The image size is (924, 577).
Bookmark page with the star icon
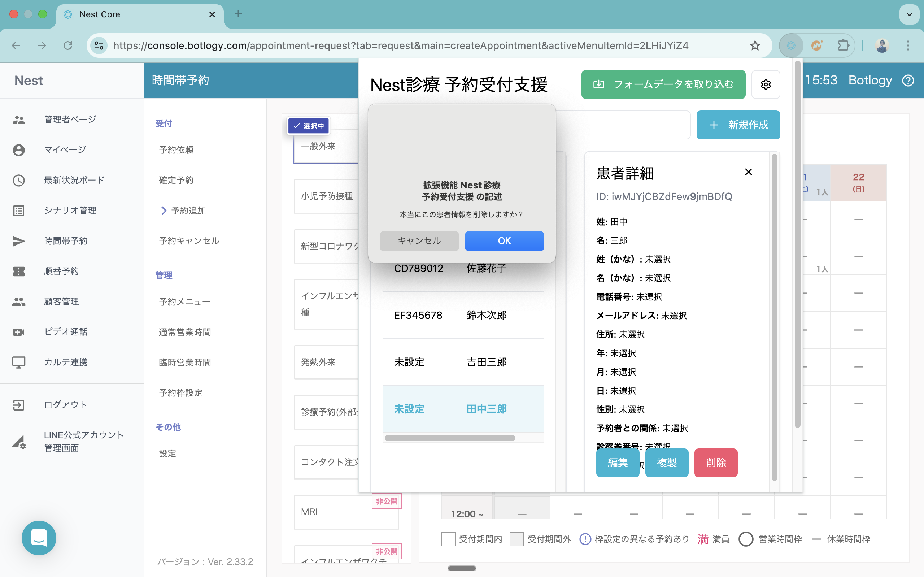click(755, 46)
